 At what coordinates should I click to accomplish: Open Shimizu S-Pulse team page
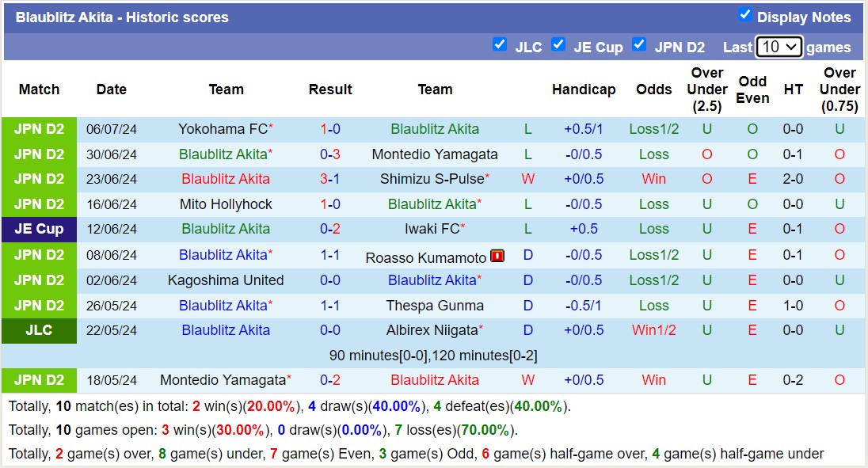pyautogui.click(x=432, y=179)
